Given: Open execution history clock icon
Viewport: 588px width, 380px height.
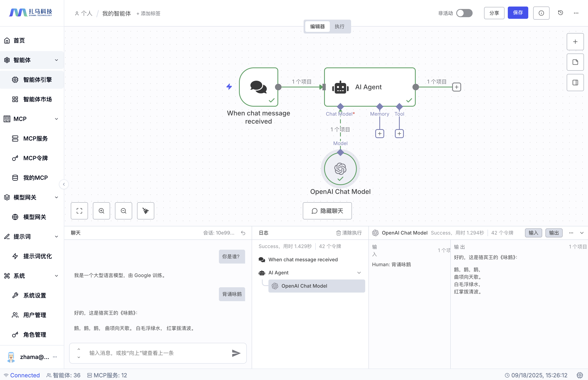Looking at the screenshot, I should coord(560,13).
